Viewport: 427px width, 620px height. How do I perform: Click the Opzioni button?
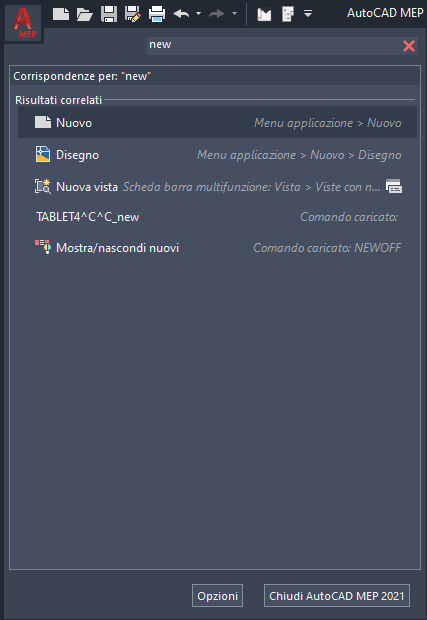tap(217, 595)
